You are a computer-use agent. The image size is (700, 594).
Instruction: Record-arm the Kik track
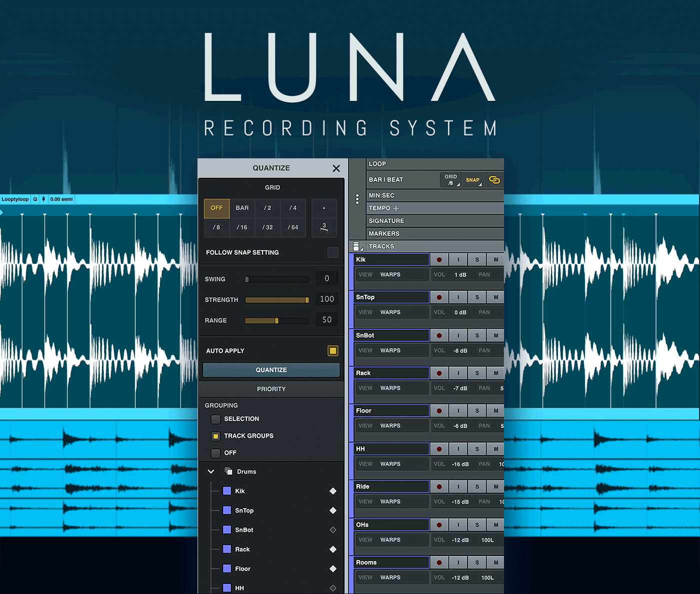(439, 260)
